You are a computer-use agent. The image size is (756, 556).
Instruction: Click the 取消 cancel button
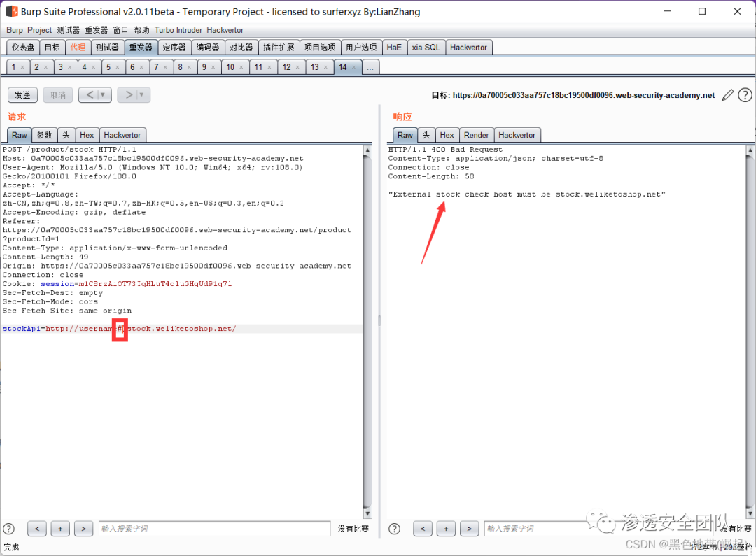pos(58,95)
